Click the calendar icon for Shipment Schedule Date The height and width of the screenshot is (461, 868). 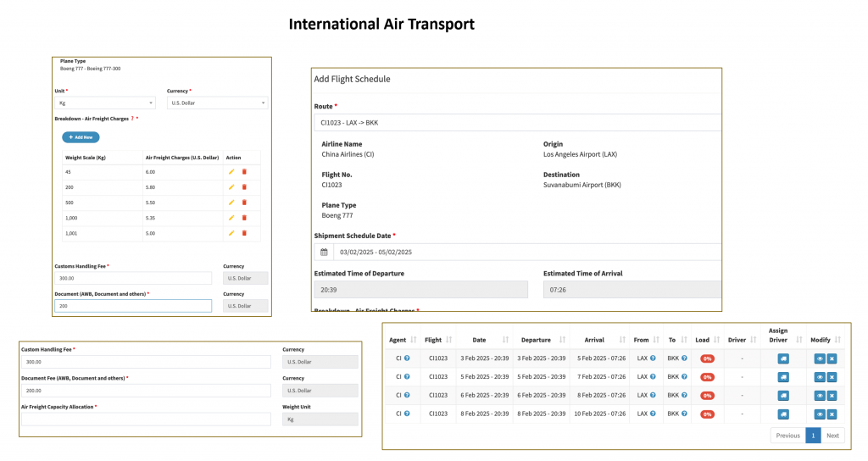coord(324,252)
